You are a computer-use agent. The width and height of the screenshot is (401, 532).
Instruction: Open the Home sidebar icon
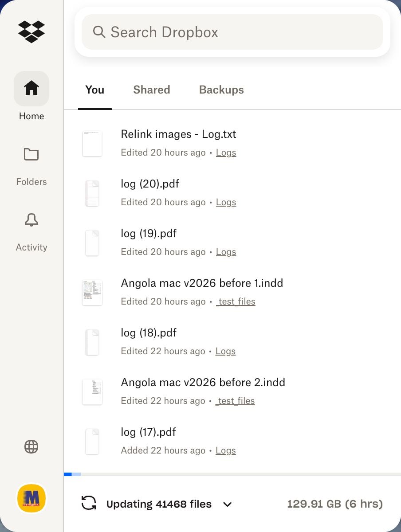(31, 88)
